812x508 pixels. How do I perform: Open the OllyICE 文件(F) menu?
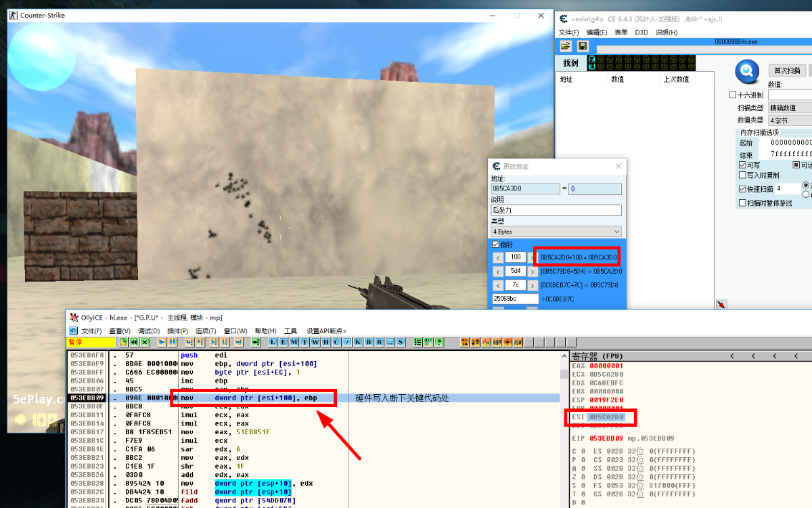coord(91,331)
